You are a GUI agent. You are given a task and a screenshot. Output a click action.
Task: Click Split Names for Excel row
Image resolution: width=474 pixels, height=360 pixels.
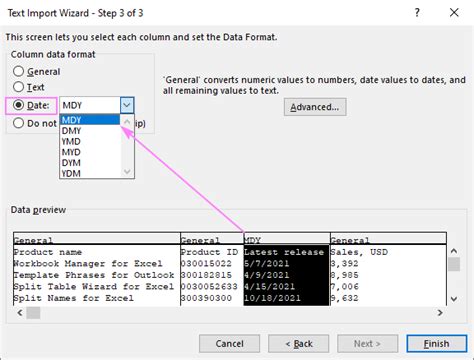(x=74, y=298)
